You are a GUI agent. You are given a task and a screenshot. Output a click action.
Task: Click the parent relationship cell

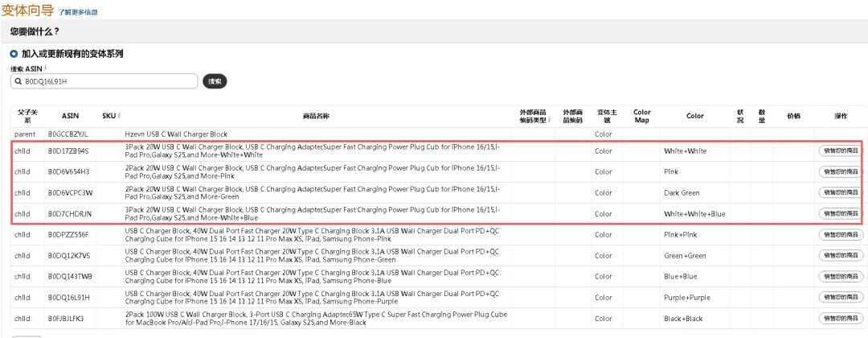(x=25, y=134)
